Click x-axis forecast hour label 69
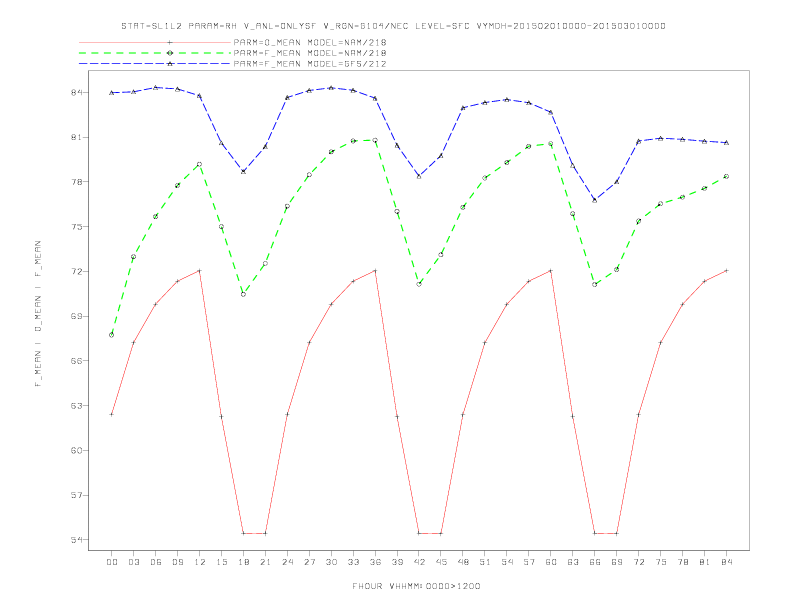This screenshot has height=612, width=792. pyautogui.click(x=617, y=562)
